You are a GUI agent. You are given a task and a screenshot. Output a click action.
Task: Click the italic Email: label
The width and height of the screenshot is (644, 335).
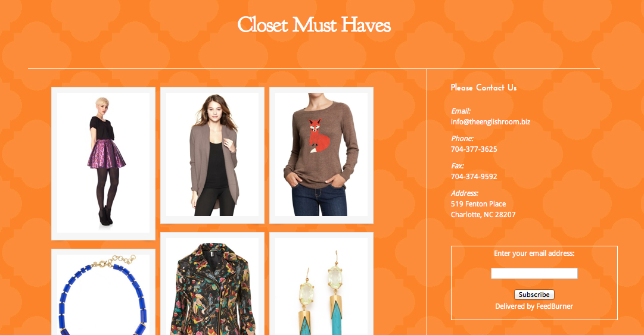(461, 111)
